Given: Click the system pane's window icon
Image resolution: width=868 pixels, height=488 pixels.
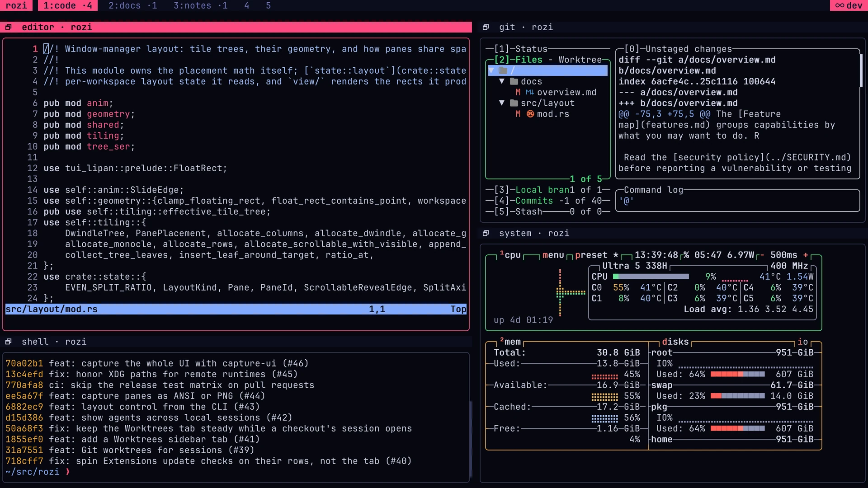Looking at the screenshot, I should (486, 233).
